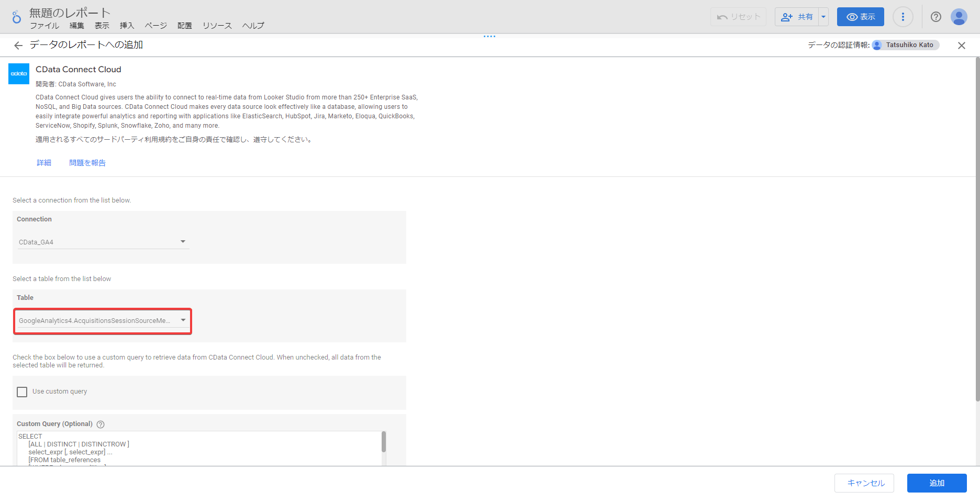980x503 pixels.
Task: Click the Custom Query help icon
Action: pos(101,424)
